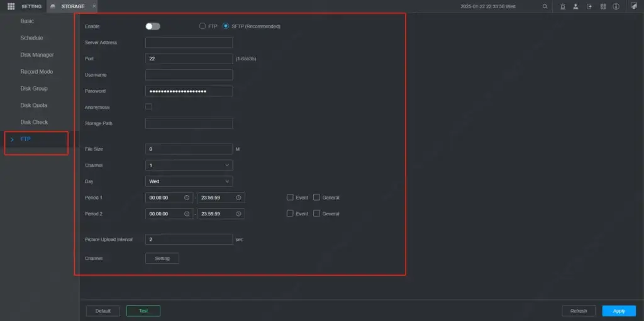Click the logout arrow icon

pyautogui.click(x=589, y=6)
